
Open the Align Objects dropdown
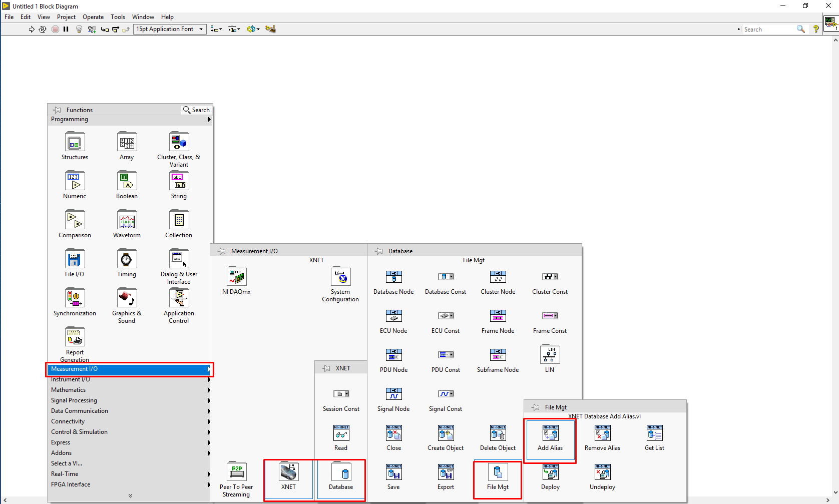(x=216, y=29)
